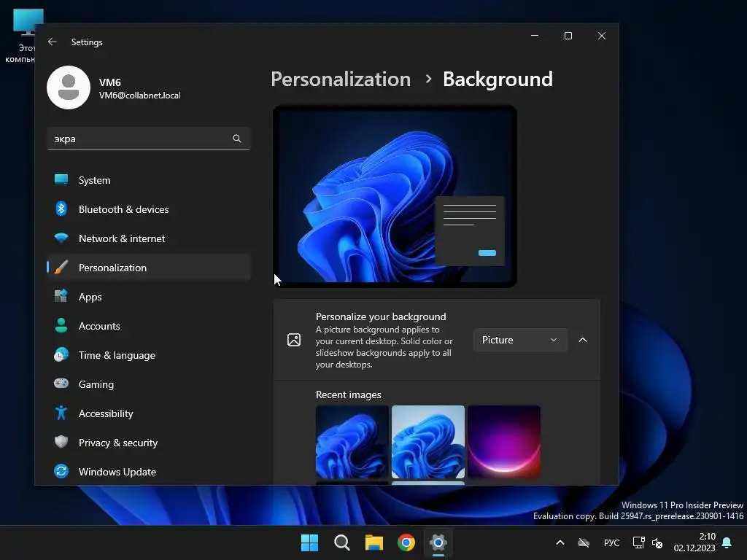Click the OneDrive cloud tray icon
This screenshot has height=560, width=747.
(584, 542)
